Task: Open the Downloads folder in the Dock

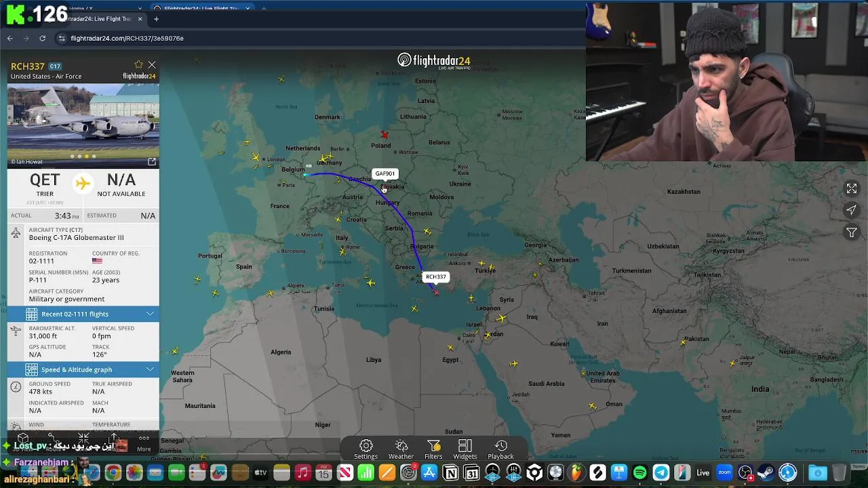Action: point(818,473)
